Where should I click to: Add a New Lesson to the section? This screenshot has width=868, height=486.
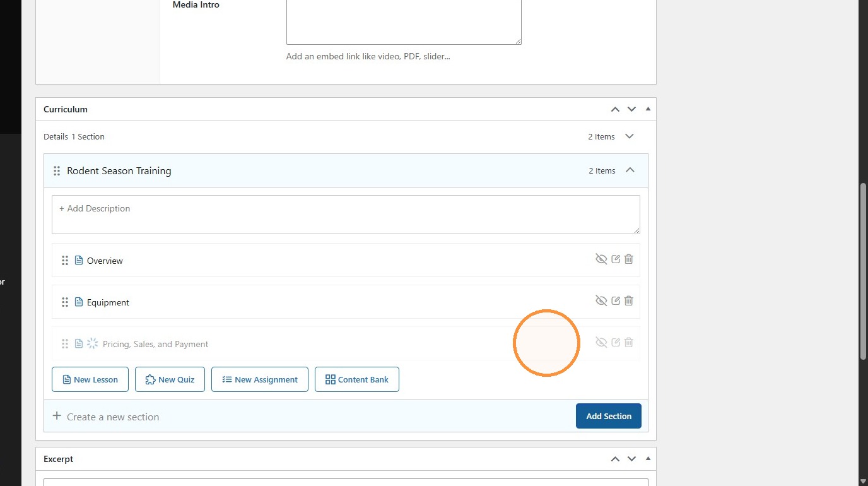(90, 379)
